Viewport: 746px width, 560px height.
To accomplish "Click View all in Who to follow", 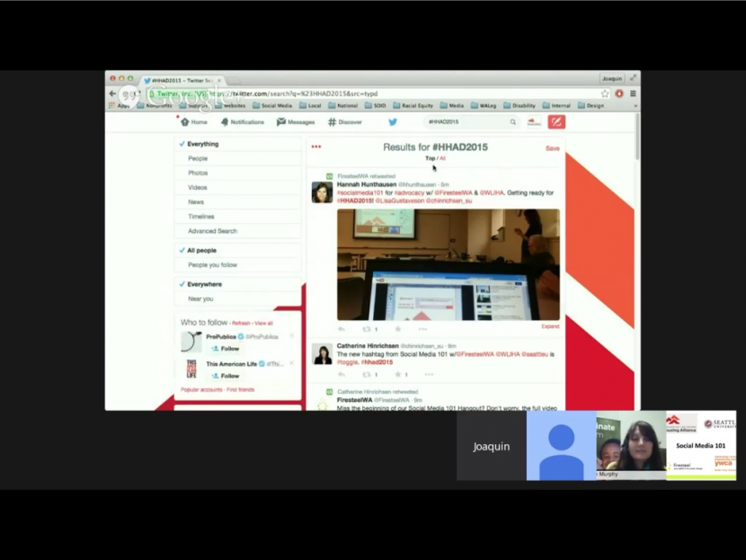I will (263, 324).
